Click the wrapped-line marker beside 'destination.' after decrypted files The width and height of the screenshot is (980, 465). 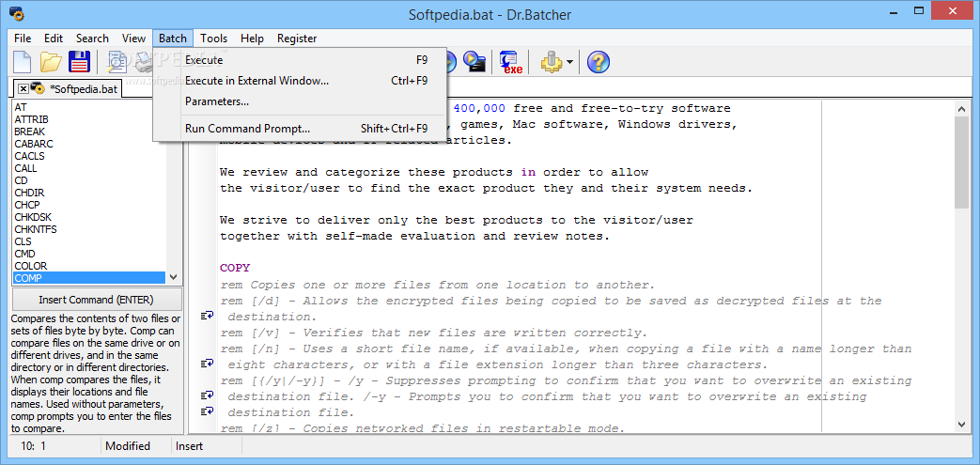click(x=208, y=316)
